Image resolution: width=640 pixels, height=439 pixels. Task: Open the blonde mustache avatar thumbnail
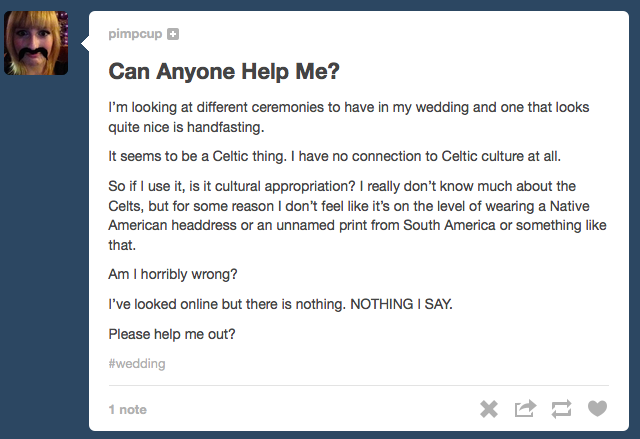click(x=36, y=43)
